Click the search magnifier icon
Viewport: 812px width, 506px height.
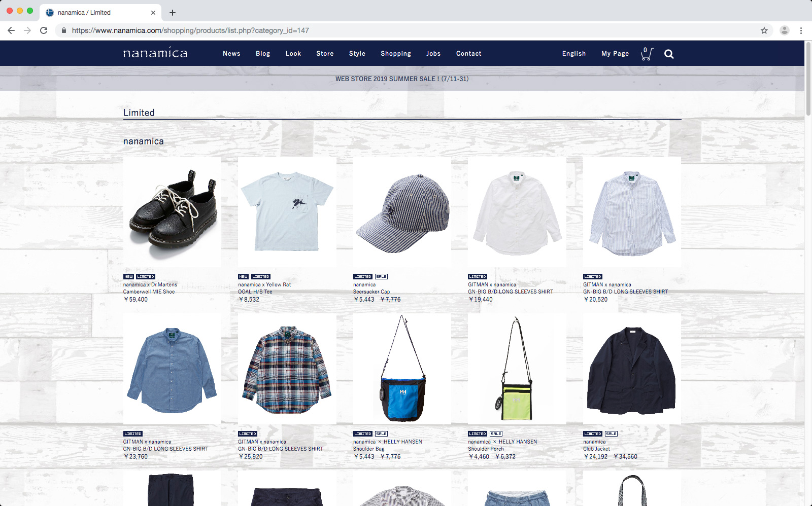[x=669, y=54]
